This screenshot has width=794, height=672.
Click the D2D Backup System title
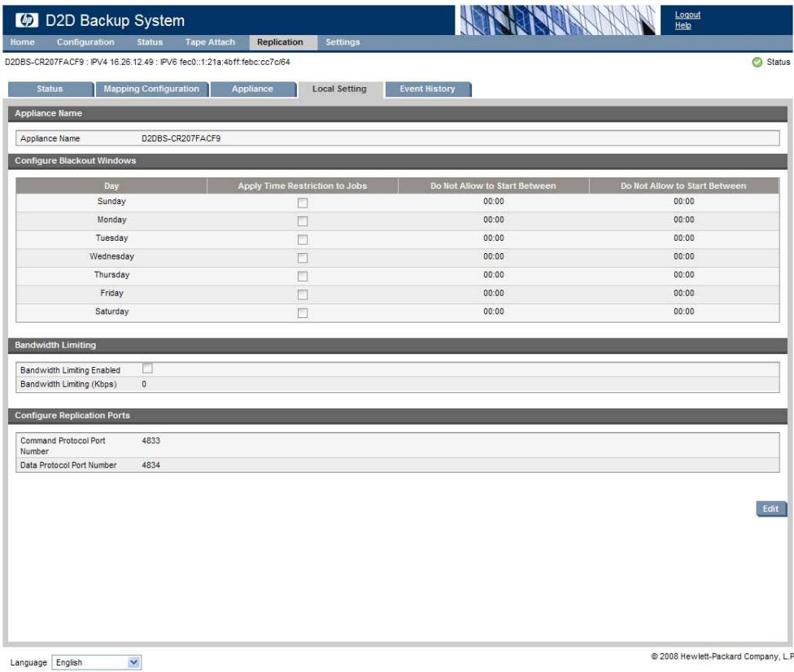(x=115, y=20)
